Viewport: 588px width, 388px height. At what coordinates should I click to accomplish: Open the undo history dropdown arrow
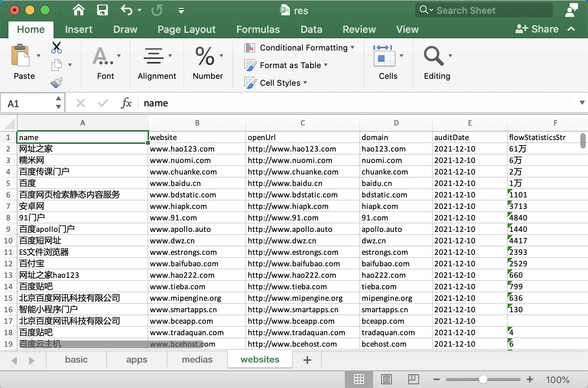(140, 10)
